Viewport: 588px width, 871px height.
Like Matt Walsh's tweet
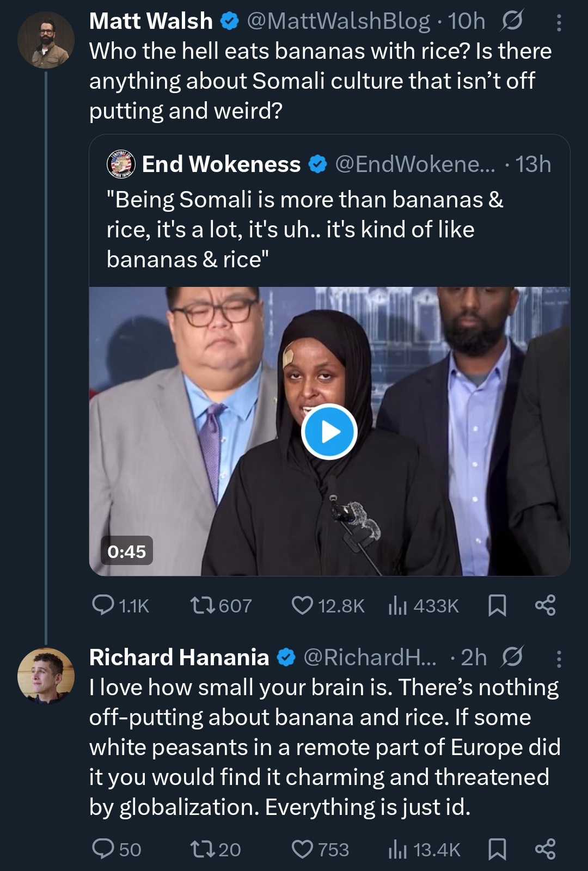click(302, 605)
